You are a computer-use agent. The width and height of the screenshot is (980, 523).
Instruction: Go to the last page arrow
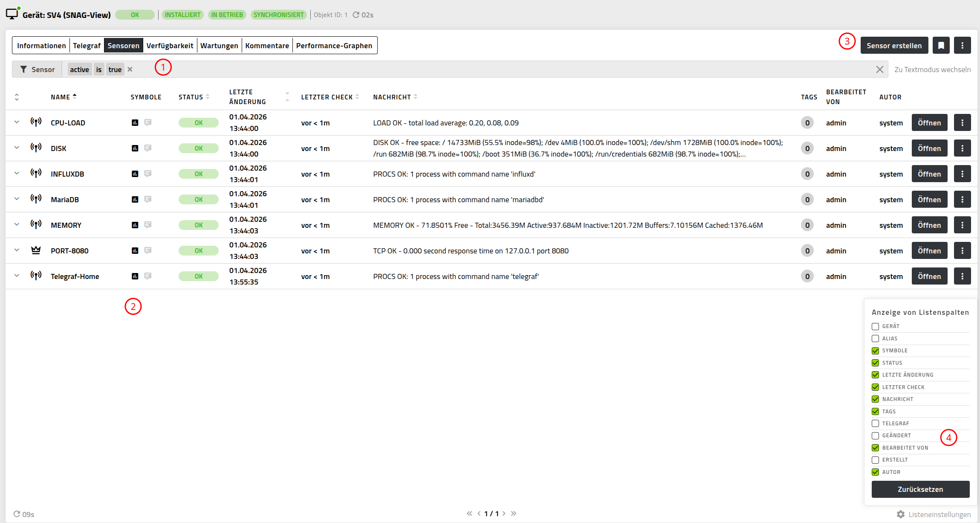coord(514,513)
